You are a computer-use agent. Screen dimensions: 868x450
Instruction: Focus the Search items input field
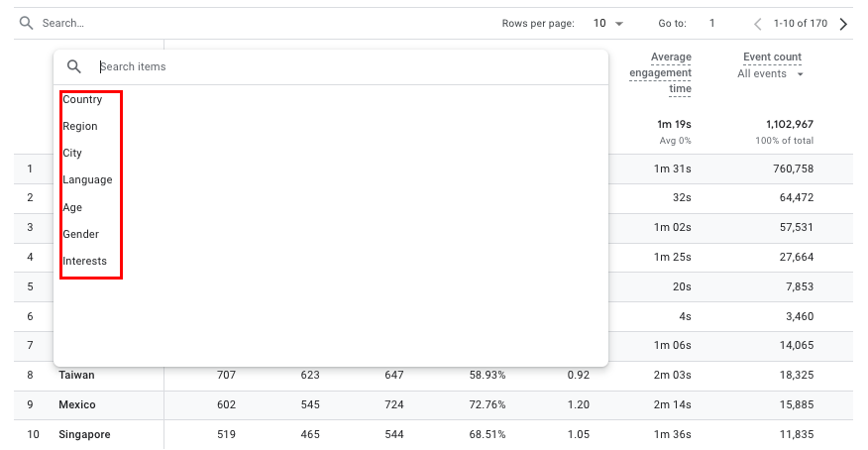click(x=347, y=66)
